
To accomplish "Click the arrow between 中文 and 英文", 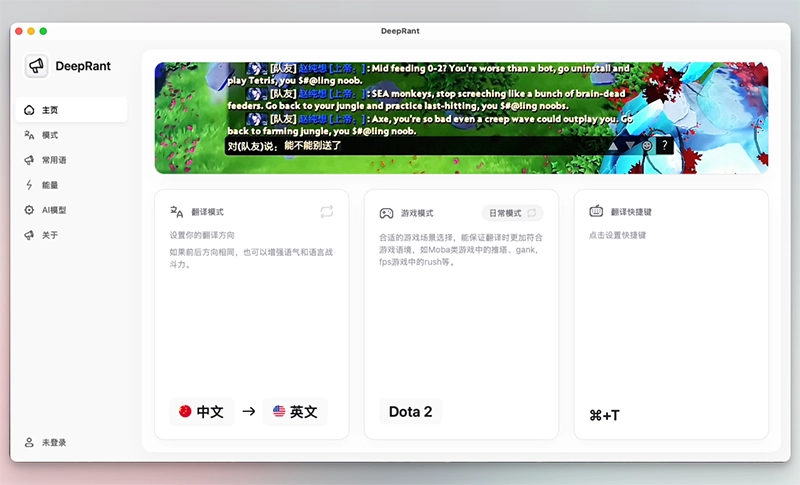I will pyautogui.click(x=248, y=411).
